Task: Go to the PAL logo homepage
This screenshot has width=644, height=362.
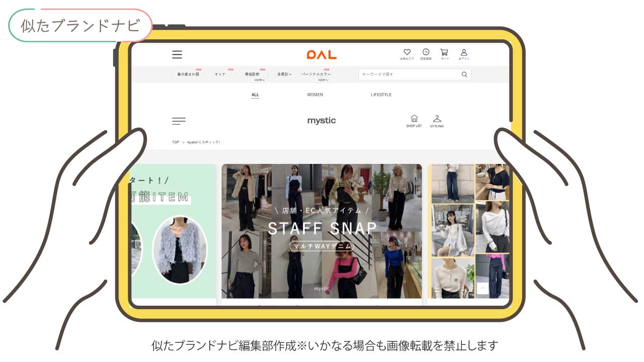Action: coord(321,55)
